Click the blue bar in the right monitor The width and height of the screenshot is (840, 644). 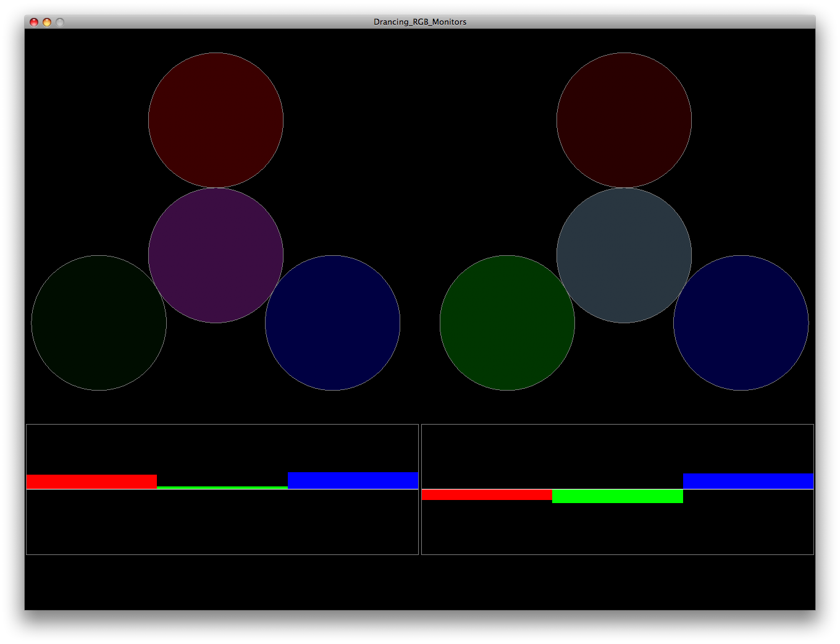coord(747,480)
